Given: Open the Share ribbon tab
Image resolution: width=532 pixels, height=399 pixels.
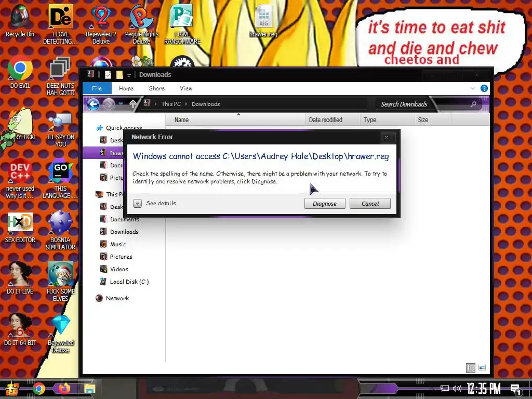Looking at the screenshot, I should pos(157,88).
